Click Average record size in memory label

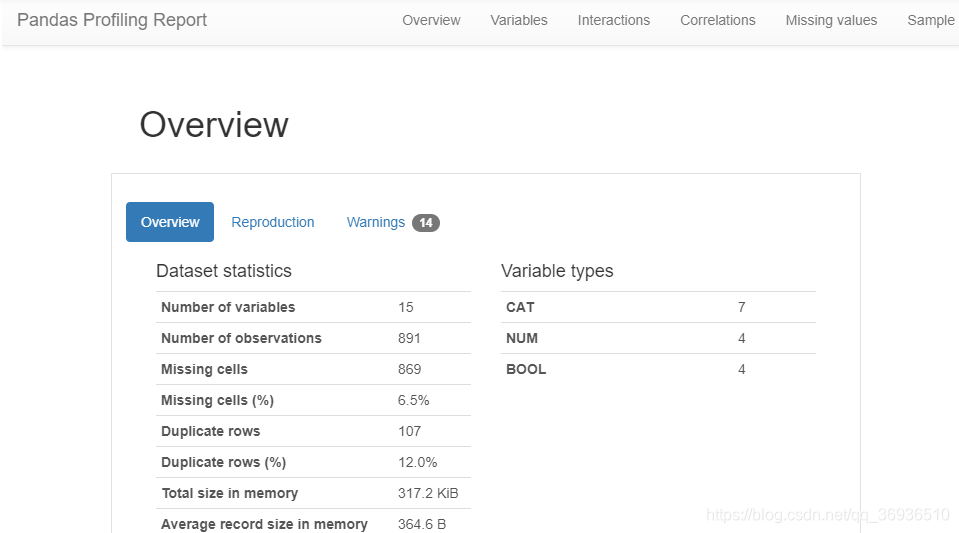(x=264, y=524)
